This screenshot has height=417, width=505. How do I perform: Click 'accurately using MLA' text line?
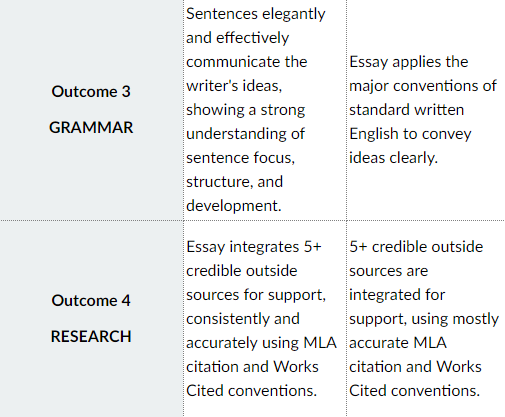point(261,343)
